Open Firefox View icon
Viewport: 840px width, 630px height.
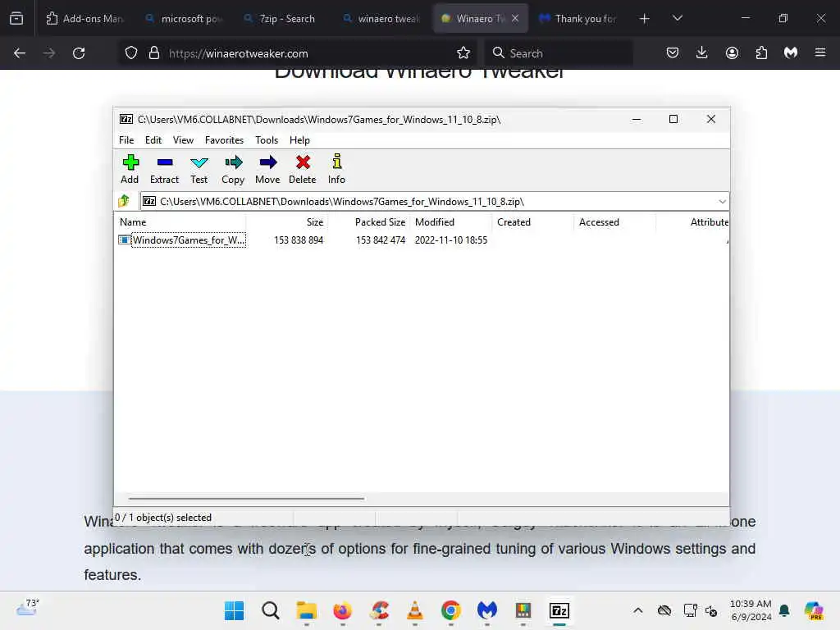[16, 19]
